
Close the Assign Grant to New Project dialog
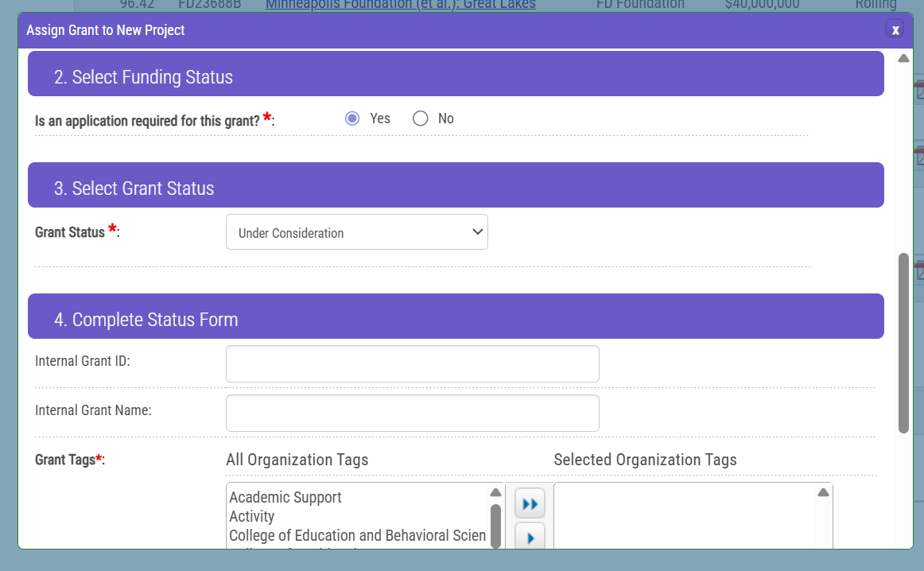[895, 29]
